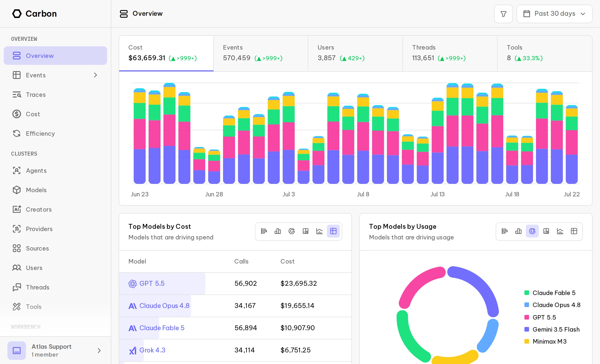
Task: Switch to the Threads metric tab
Action: pos(450,53)
